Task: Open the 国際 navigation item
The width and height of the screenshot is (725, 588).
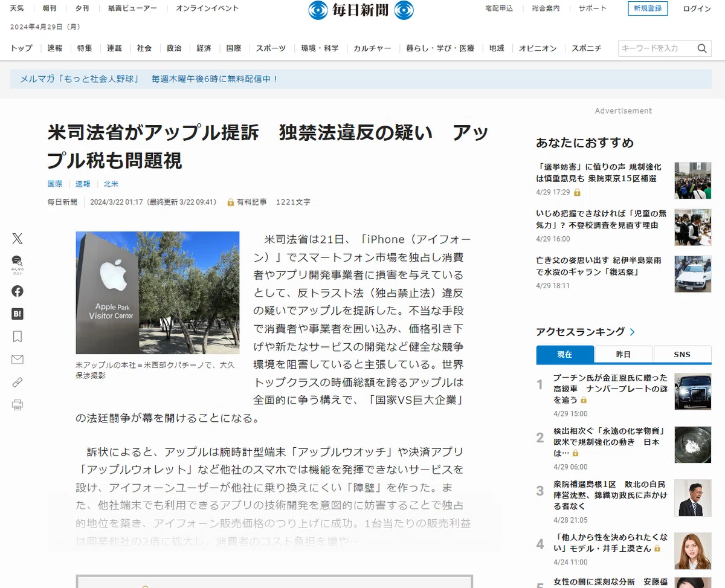Action: coord(234,48)
